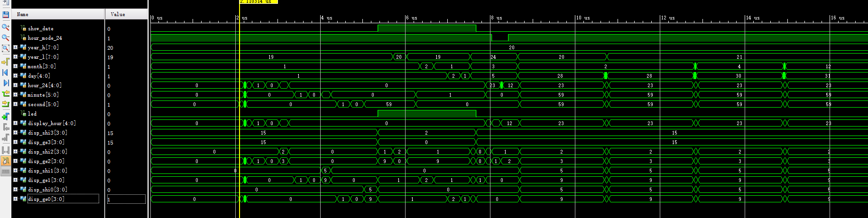Click the year_h value 20

click(x=110, y=48)
